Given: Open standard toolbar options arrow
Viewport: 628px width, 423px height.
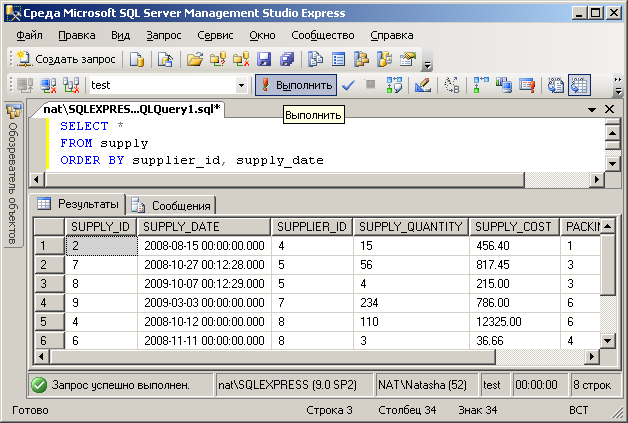Looking at the screenshot, I should pos(427,65).
